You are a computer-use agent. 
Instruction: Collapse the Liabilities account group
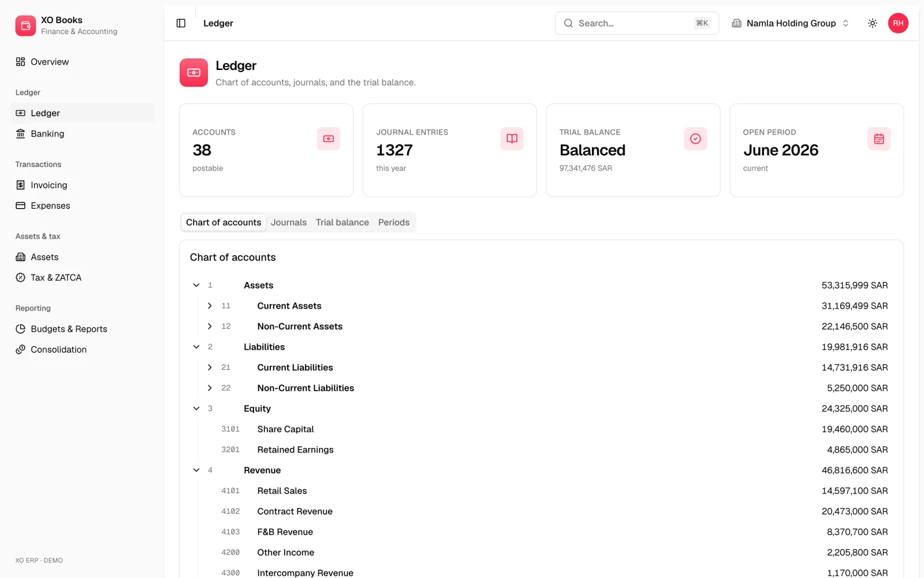(x=196, y=347)
